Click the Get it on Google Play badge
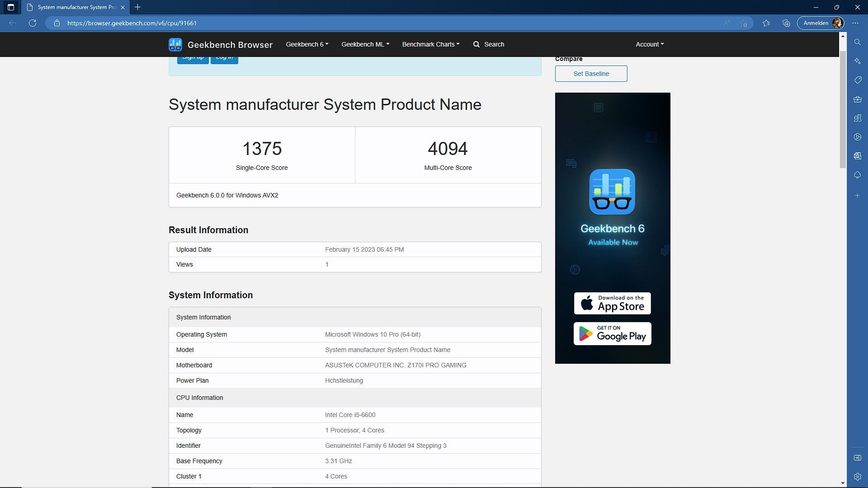This screenshot has width=868, height=488. click(x=612, y=333)
